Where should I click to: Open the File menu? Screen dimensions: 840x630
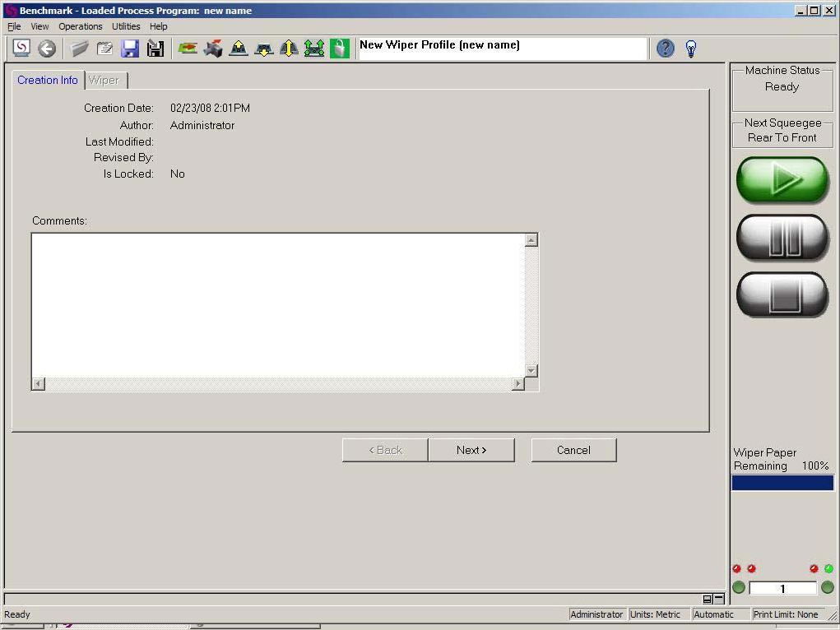click(14, 26)
